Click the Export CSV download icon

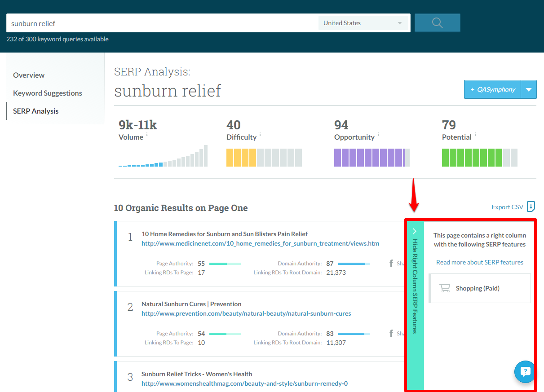click(531, 207)
